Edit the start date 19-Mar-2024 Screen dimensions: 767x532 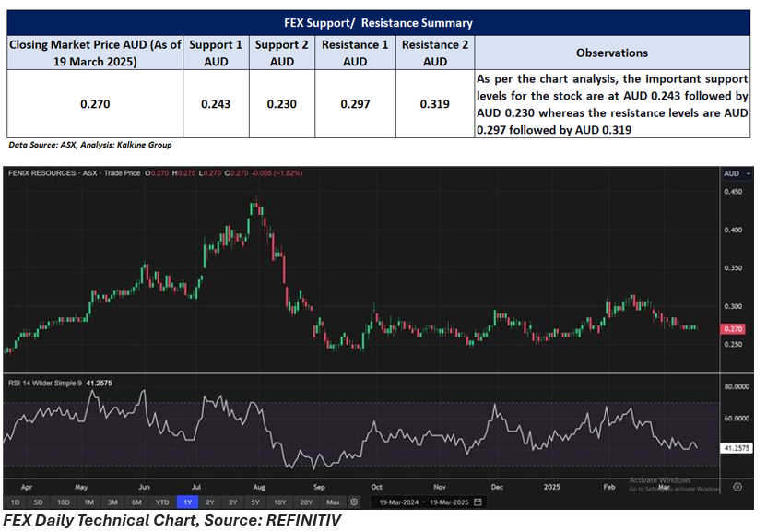click(x=399, y=502)
